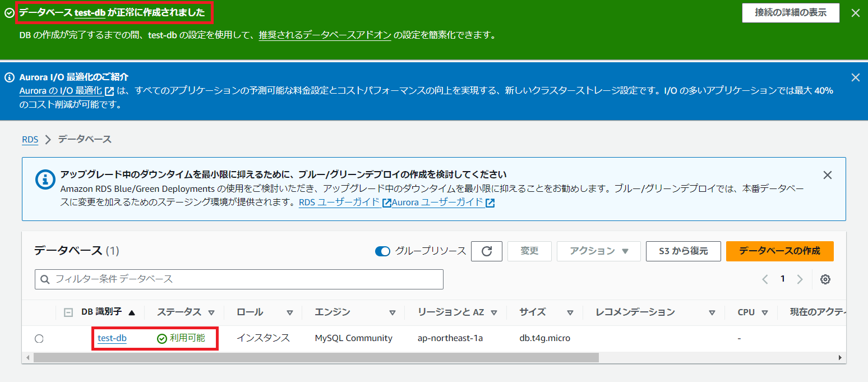
Task: Dismiss the Blue/Green deployment notice
Action: point(827,175)
